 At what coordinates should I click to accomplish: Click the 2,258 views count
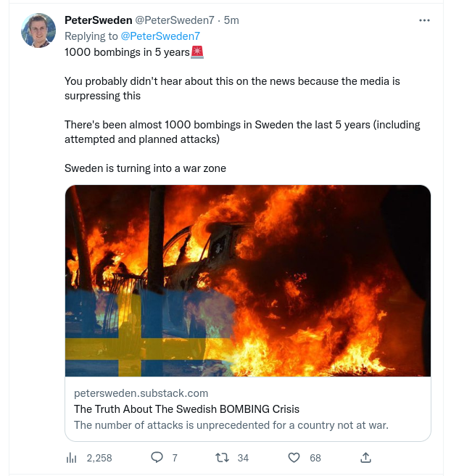click(x=99, y=458)
